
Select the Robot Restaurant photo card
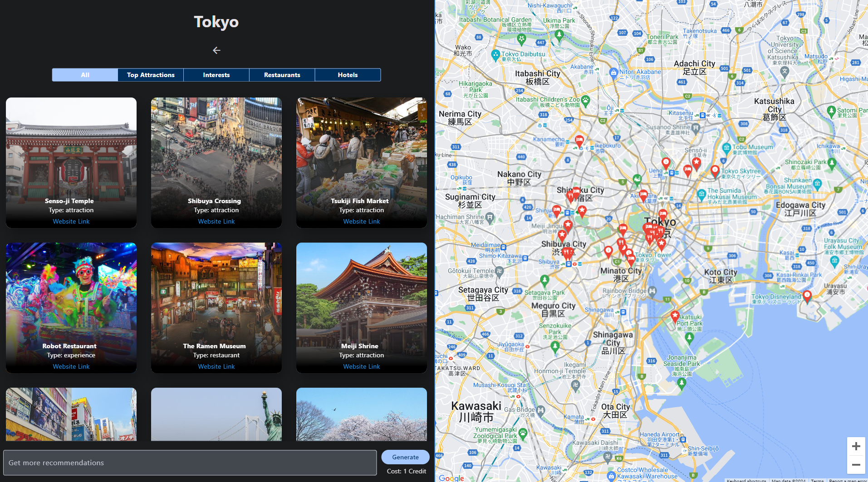71,308
